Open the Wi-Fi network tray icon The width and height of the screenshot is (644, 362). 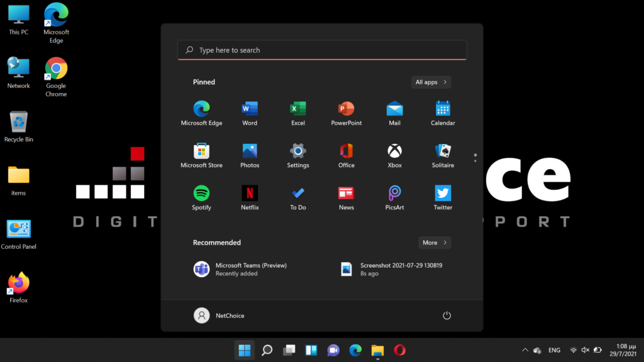(574, 350)
